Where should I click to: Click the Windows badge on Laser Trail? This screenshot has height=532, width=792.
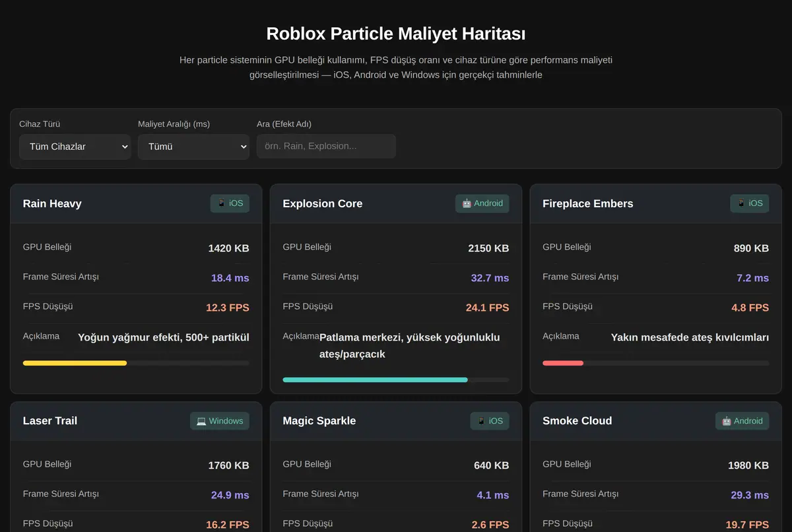[220, 421]
